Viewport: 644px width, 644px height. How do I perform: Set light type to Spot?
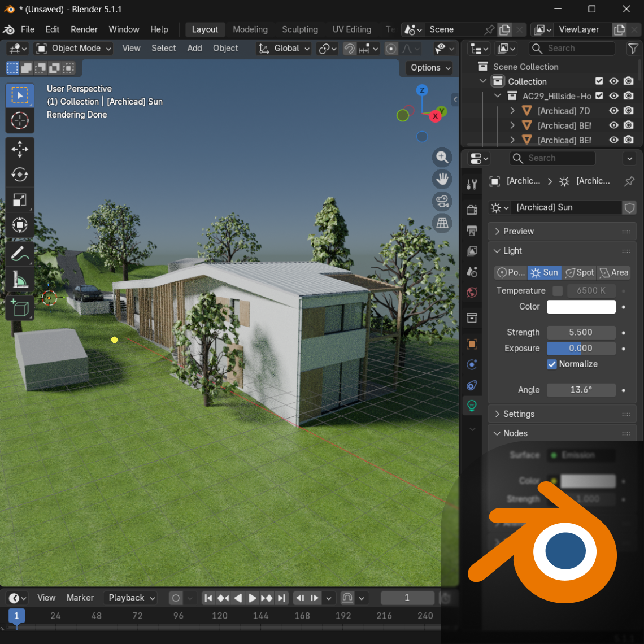(579, 273)
